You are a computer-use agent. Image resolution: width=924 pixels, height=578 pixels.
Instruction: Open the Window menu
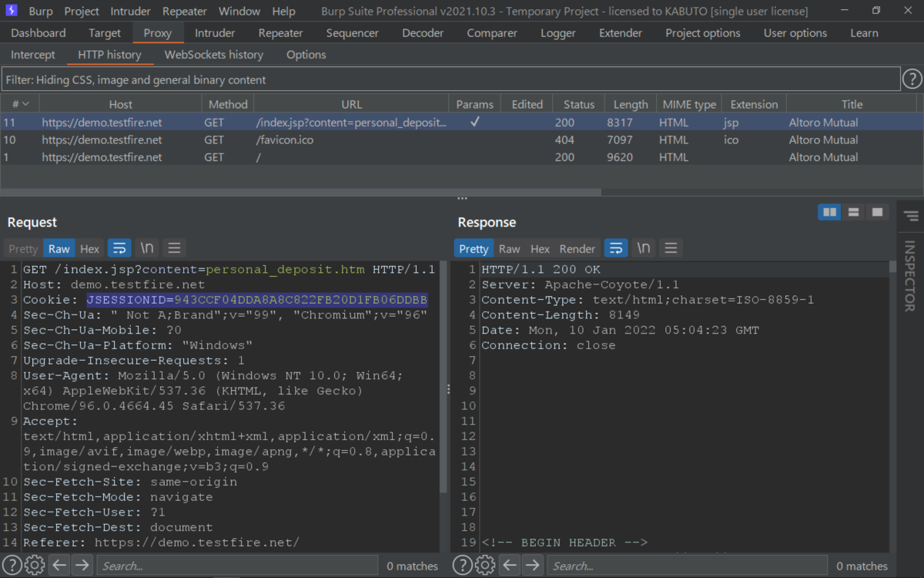point(239,12)
